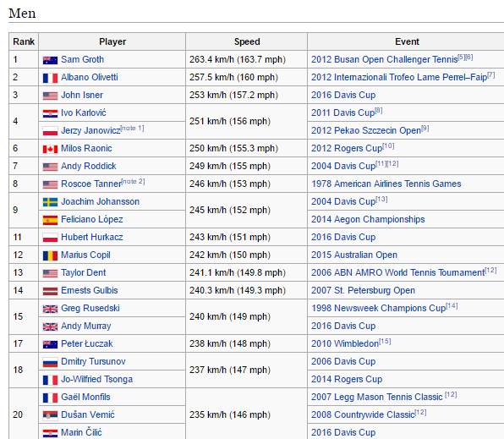
Task: Click the Spanish flag beside Feliciano López
Action: (50, 220)
